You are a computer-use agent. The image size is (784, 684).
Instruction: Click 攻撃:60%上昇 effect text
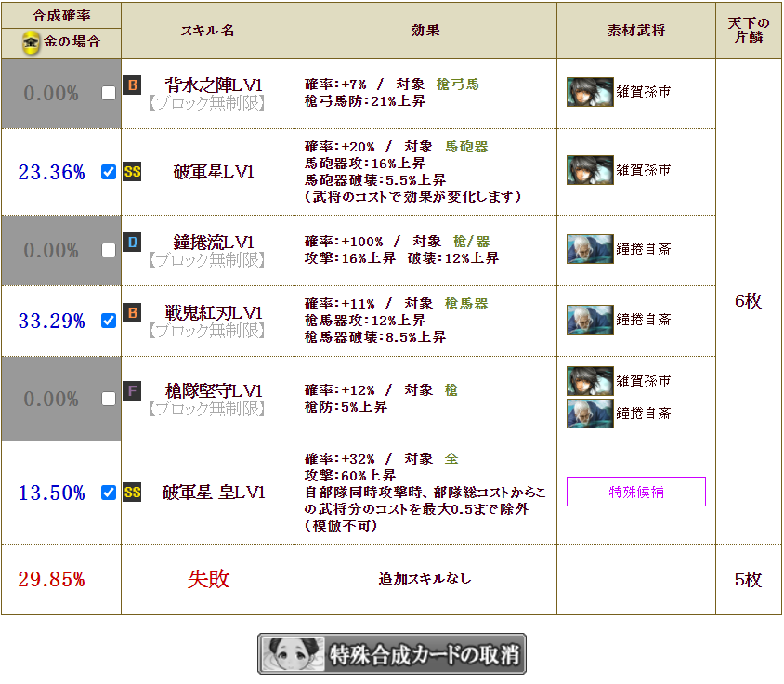(x=350, y=475)
